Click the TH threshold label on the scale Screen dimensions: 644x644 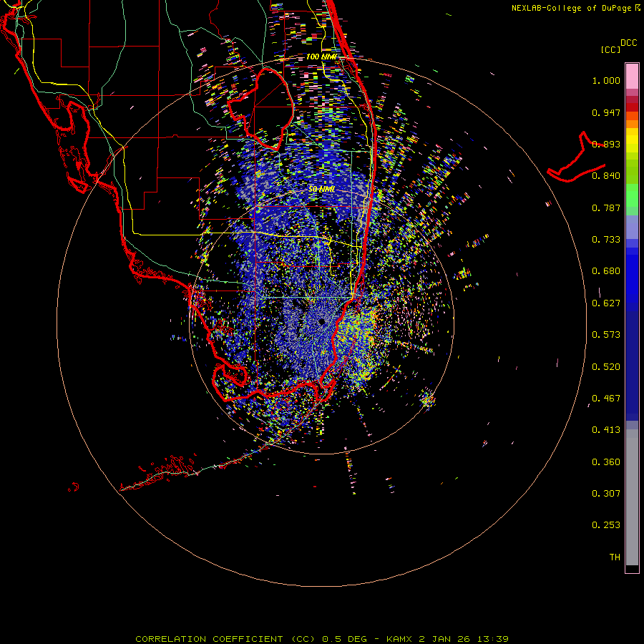615,557
